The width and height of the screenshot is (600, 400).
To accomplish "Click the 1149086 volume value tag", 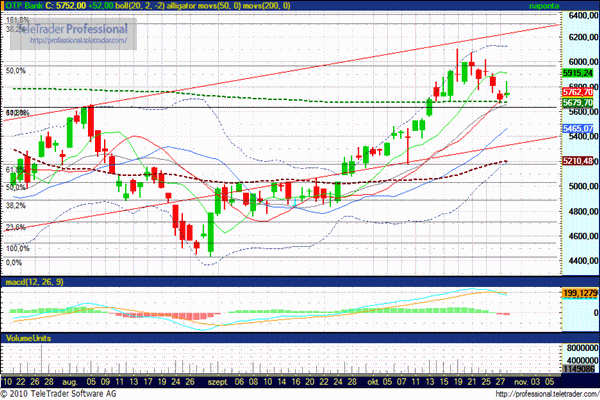I will [x=579, y=368].
